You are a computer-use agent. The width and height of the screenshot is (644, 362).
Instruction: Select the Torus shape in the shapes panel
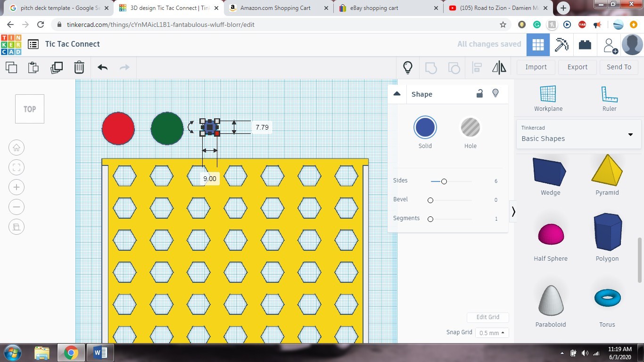click(x=607, y=297)
